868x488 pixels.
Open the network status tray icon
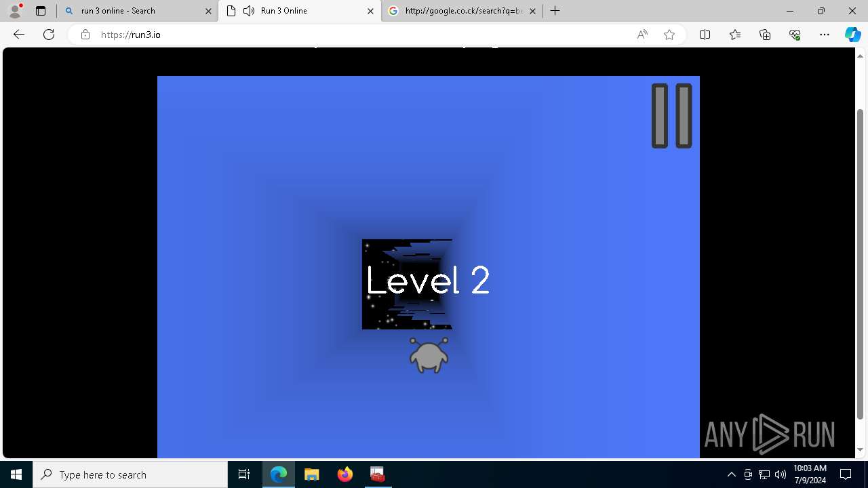coord(764,474)
